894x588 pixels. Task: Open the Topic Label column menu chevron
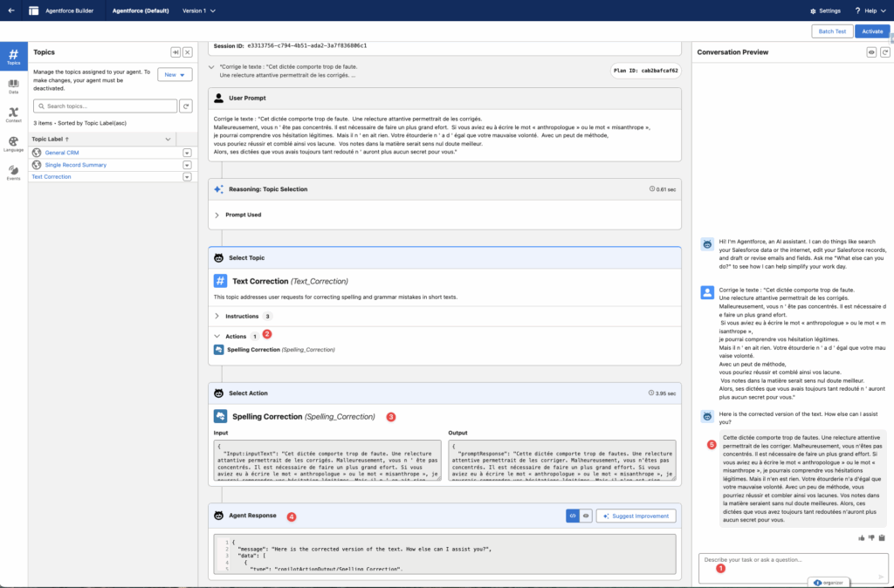pos(168,139)
